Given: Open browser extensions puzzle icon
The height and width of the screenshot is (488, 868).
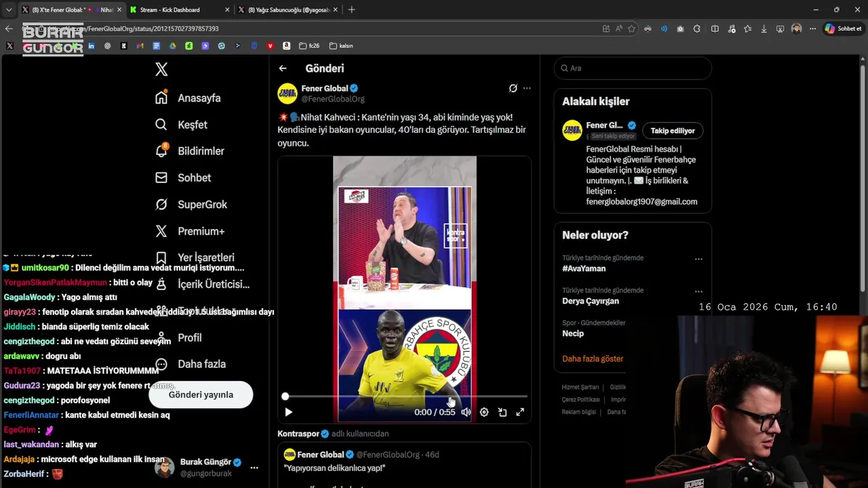Looking at the screenshot, I should tap(696, 28).
